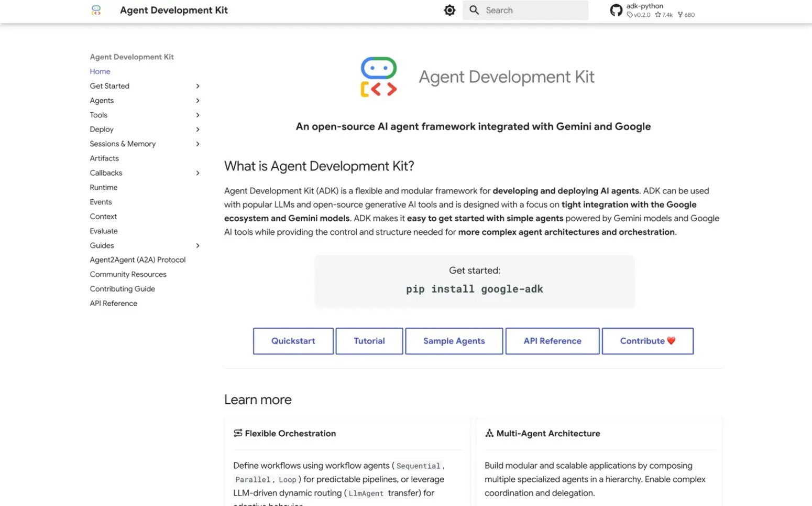Click the large Agent Development Kit logo
This screenshot has height=506, width=812.
[x=378, y=77]
